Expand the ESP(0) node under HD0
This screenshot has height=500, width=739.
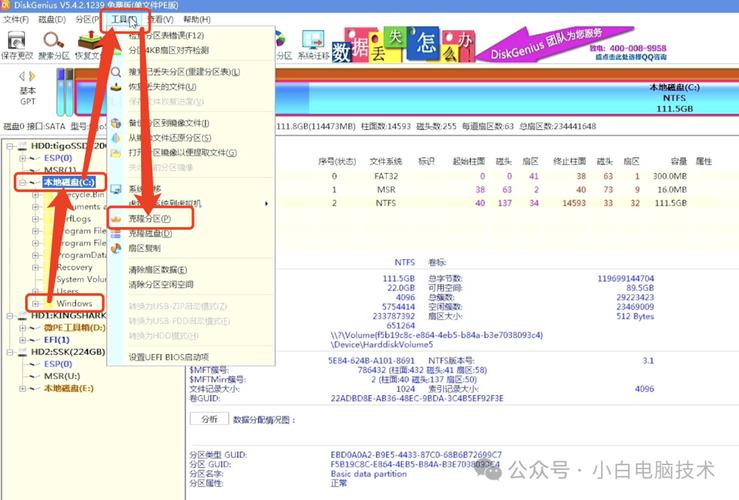[x=22, y=158]
